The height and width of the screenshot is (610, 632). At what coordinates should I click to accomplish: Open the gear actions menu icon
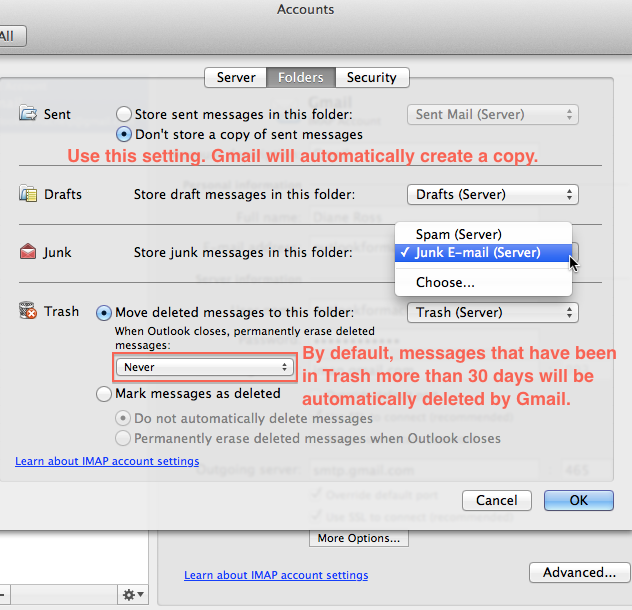133,595
